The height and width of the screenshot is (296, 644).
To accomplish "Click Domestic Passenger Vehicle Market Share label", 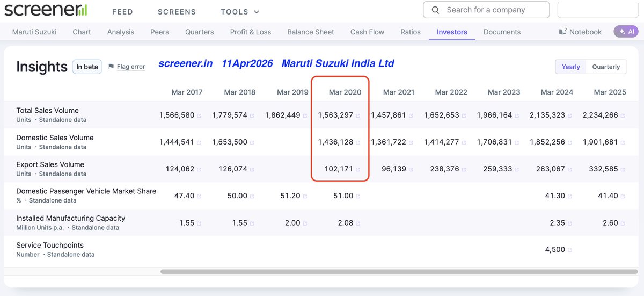I will [x=86, y=191].
